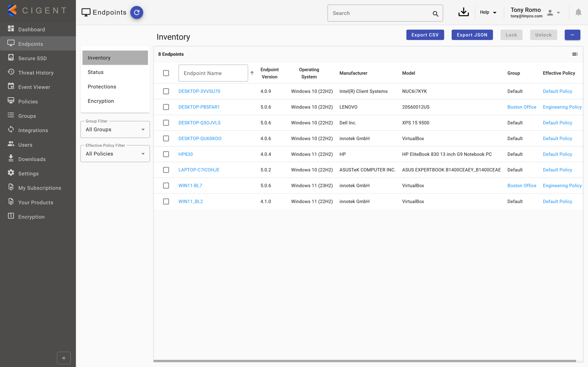Click Export CSV button
The width and height of the screenshot is (588, 367).
425,35
